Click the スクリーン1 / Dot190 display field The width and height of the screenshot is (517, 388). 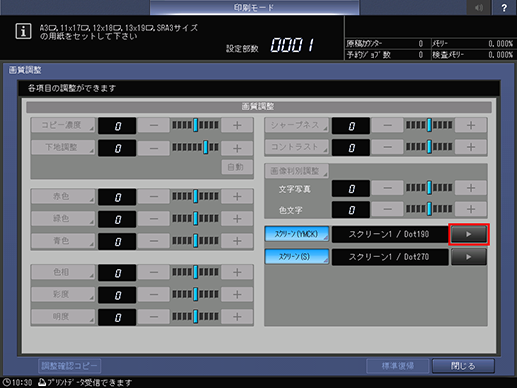tap(390, 234)
